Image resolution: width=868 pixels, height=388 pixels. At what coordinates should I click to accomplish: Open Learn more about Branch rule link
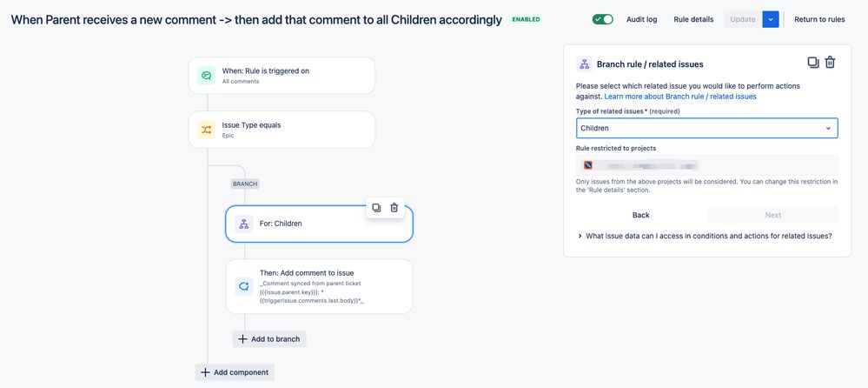pos(680,97)
